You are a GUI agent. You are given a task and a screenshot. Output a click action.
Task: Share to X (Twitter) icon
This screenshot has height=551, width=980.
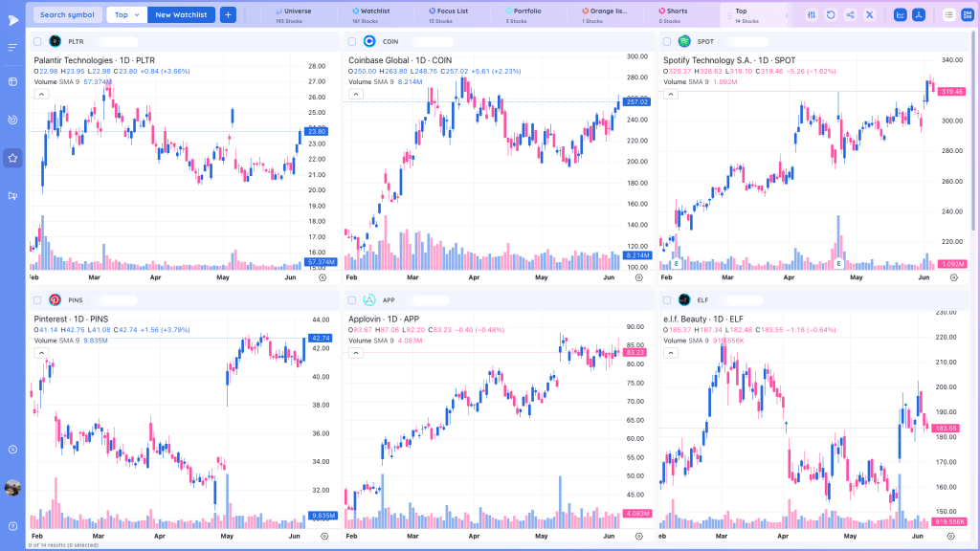(869, 15)
